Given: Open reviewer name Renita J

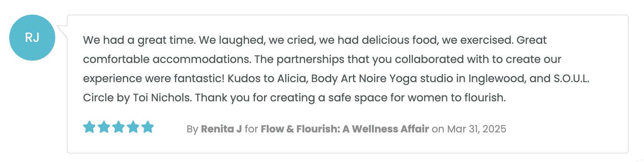Looking at the screenshot, I should [x=221, y=129].
